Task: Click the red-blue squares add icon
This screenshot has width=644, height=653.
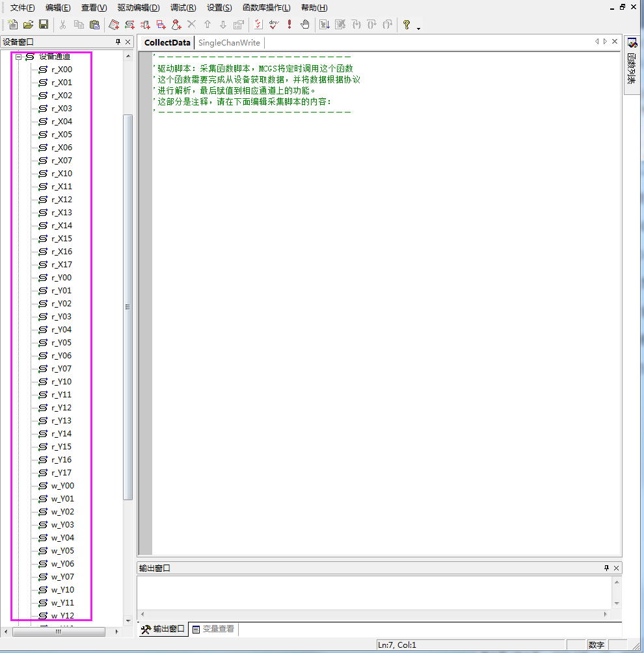Action: tap(161, 25)
